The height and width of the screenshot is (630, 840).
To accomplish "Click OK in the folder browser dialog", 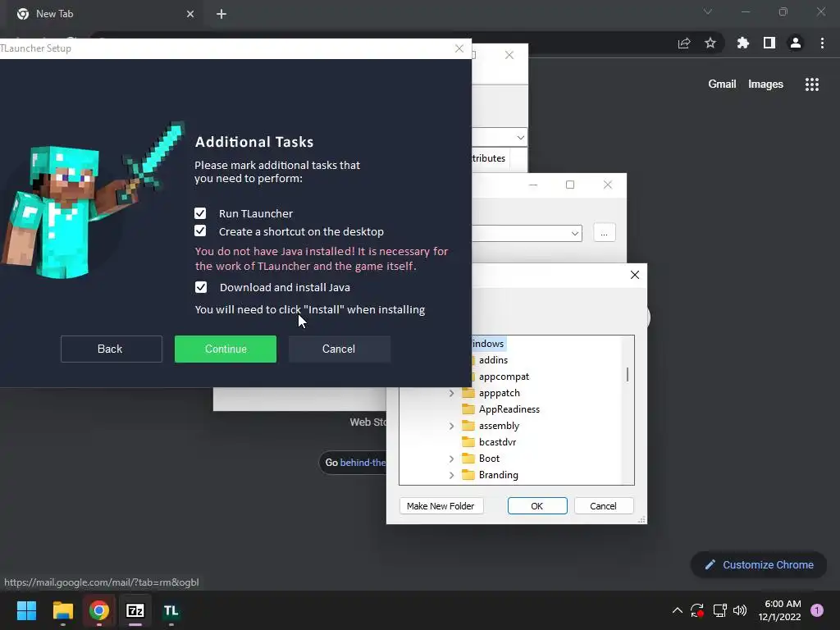I will (537, 505).
